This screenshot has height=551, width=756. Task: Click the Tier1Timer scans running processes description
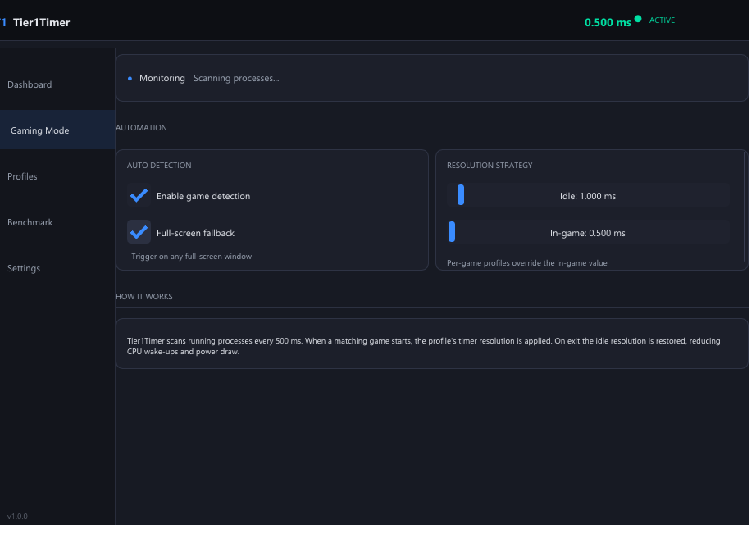(x=423, y=346)
